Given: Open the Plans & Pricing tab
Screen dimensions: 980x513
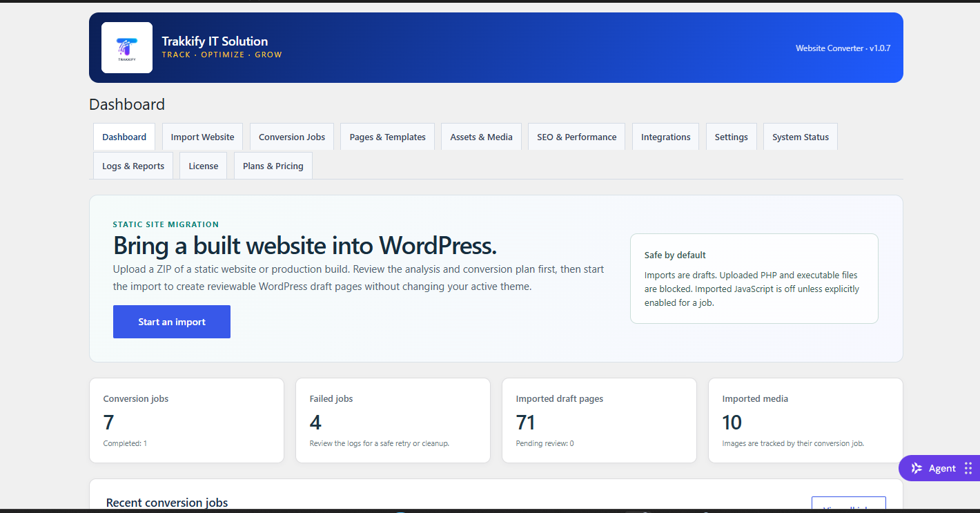Looking at the screenshot, I should pyautogui.click(x=273, y=166).
